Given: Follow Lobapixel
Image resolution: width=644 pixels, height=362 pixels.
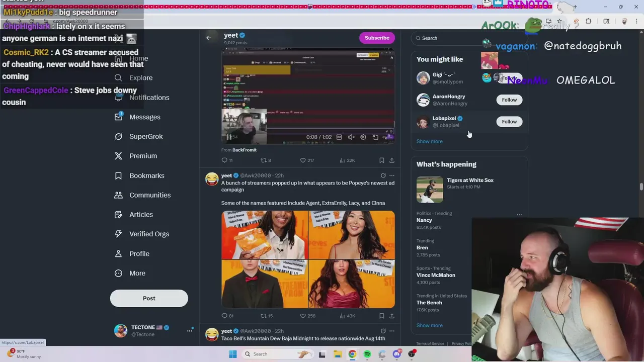Looking at the screenshot, I should click(509, 122).
